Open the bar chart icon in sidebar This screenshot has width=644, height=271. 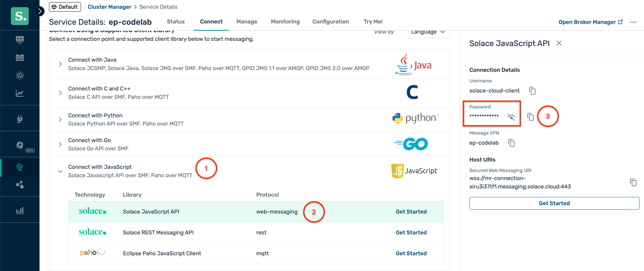20,210
